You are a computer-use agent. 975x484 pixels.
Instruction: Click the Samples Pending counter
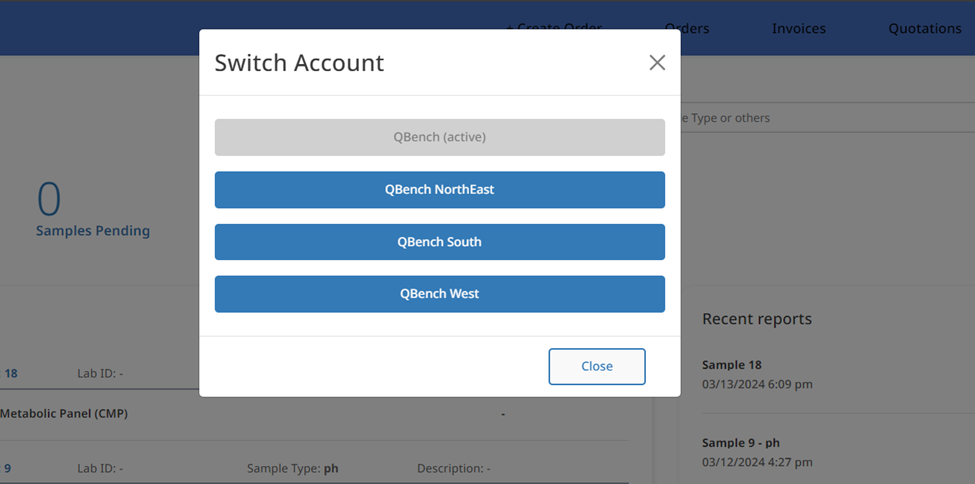pos(92,231)
